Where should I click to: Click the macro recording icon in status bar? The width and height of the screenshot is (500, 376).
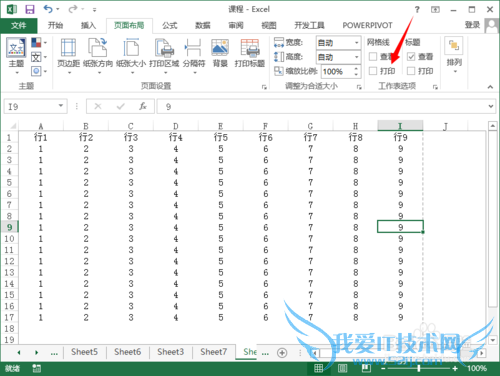[x=36, y=368]
